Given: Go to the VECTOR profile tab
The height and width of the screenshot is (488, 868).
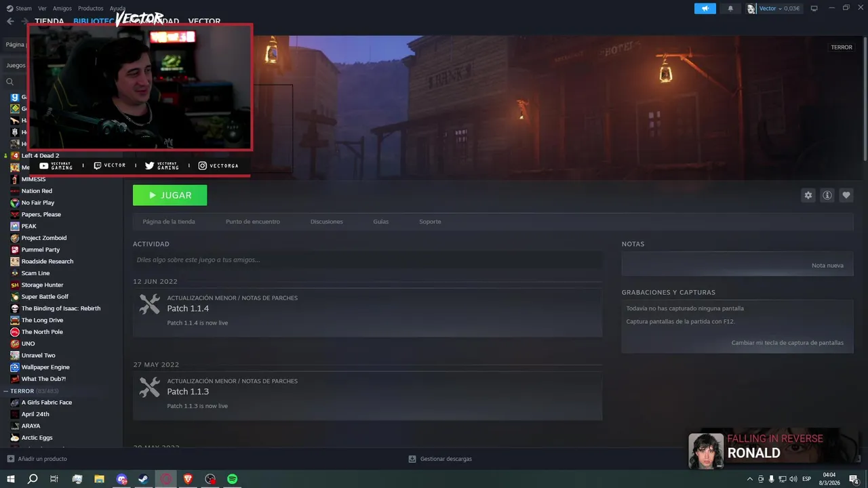Looking at the screenshot, I should click(204, 21).
